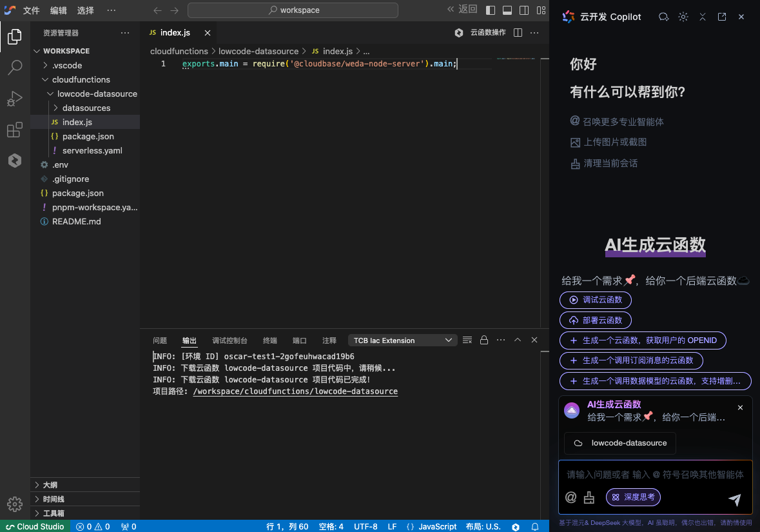
Task: Click the workspace command search box
Action: tap(293, 10)
